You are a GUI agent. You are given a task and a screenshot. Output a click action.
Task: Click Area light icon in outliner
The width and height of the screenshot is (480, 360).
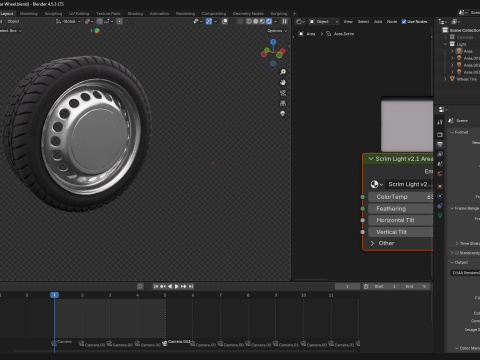459,51
